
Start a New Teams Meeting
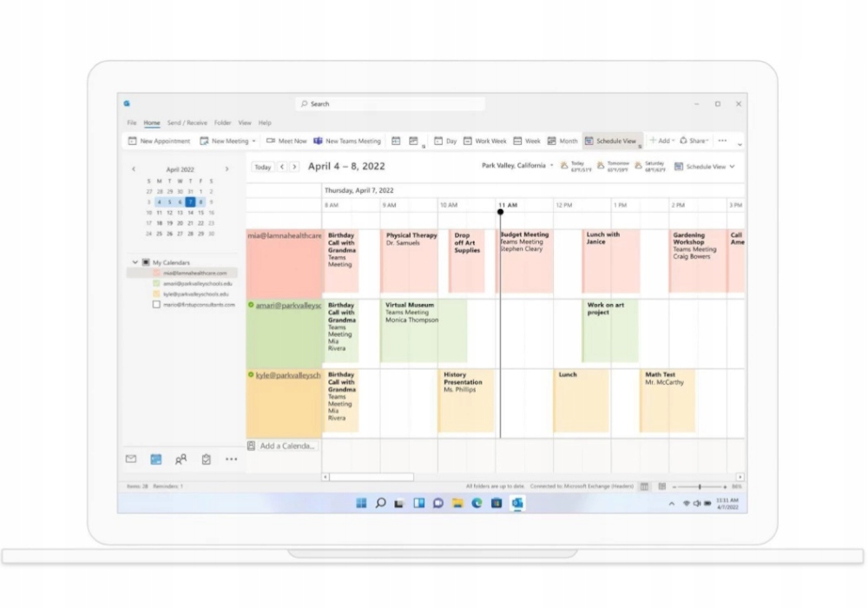point(347,141)
